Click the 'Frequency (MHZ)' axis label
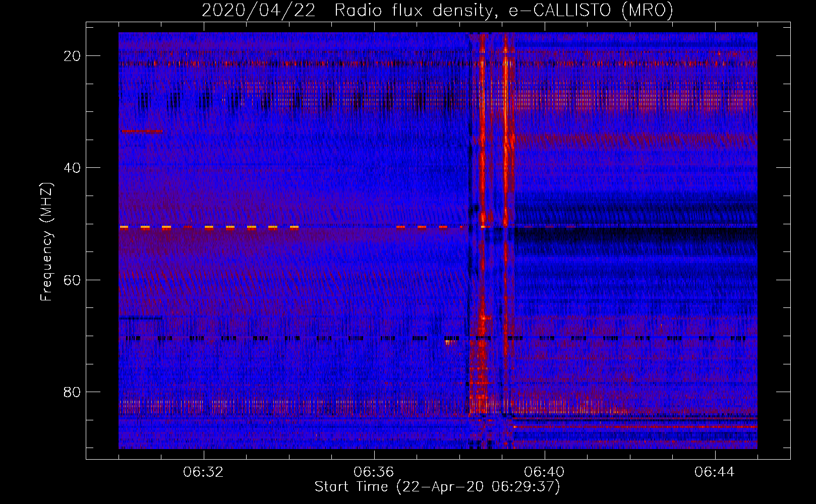Viewport: 816px width, 504px height. (46, 242)
